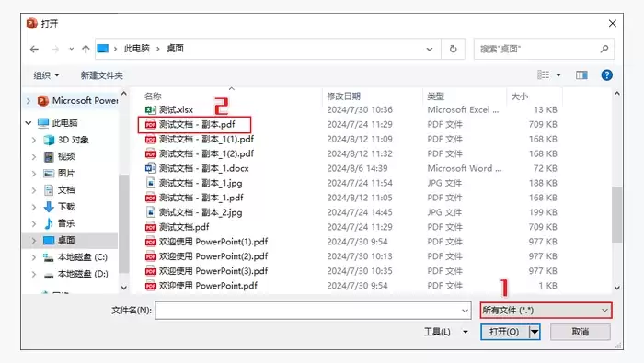Open recent locations chevron beside forward arrow
The width and height of the screenshot is (644, 363).
pyautogui.click(x=71, y=50)
